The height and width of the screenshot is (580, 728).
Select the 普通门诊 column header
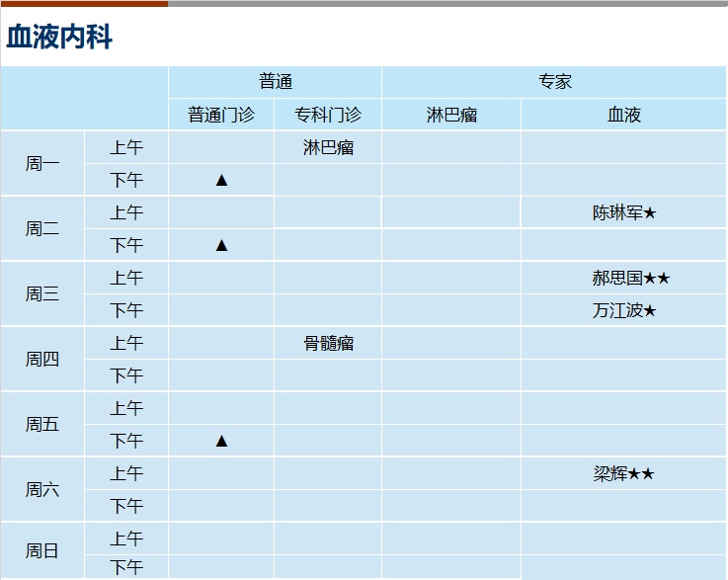pos(221,115)
